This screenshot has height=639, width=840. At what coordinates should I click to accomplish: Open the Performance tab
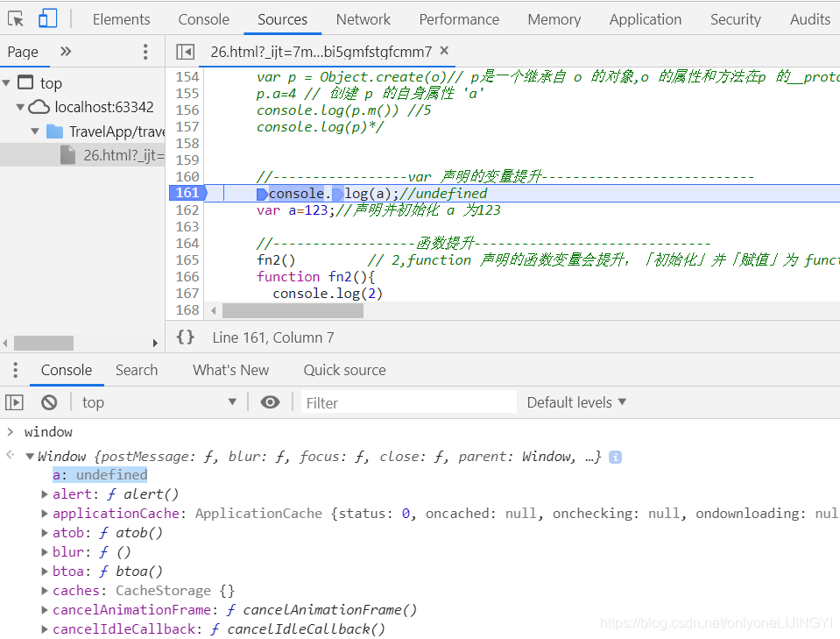(459, 19)
